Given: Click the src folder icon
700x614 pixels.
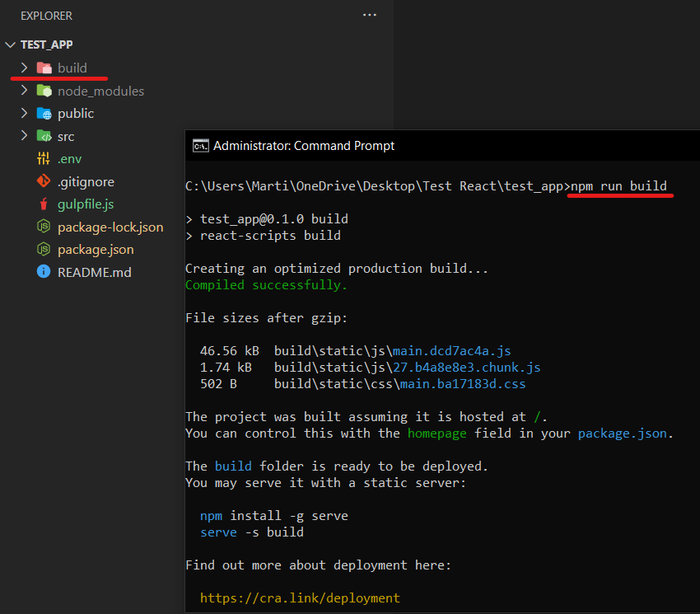Looking at the screenshot, I should pos(44,135).
